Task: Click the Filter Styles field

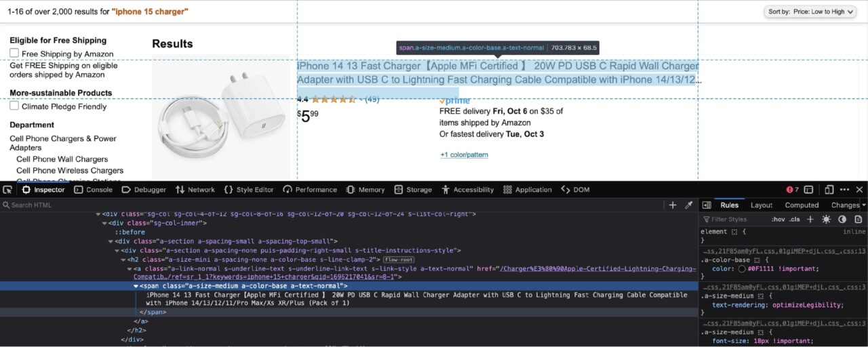Action: click(734, 220)
